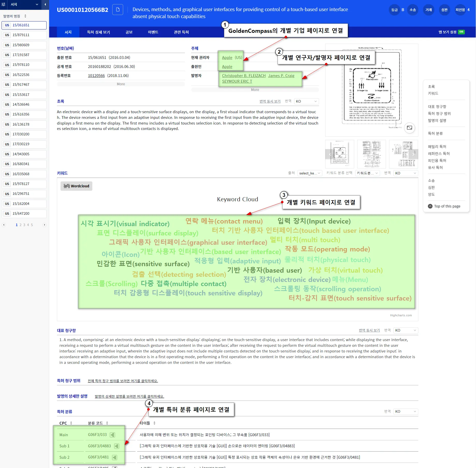Switch to the 서지 tab
The image size is (476, 468).
pos(68,32)
